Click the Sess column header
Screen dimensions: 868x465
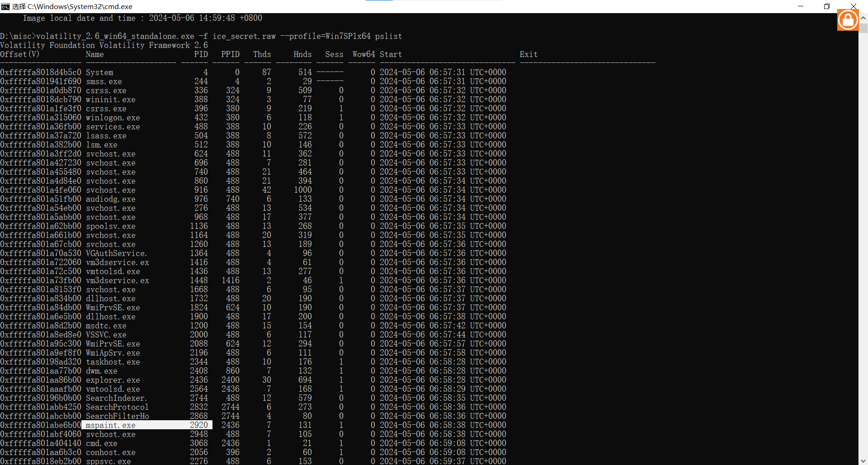(x=335, y=54)
